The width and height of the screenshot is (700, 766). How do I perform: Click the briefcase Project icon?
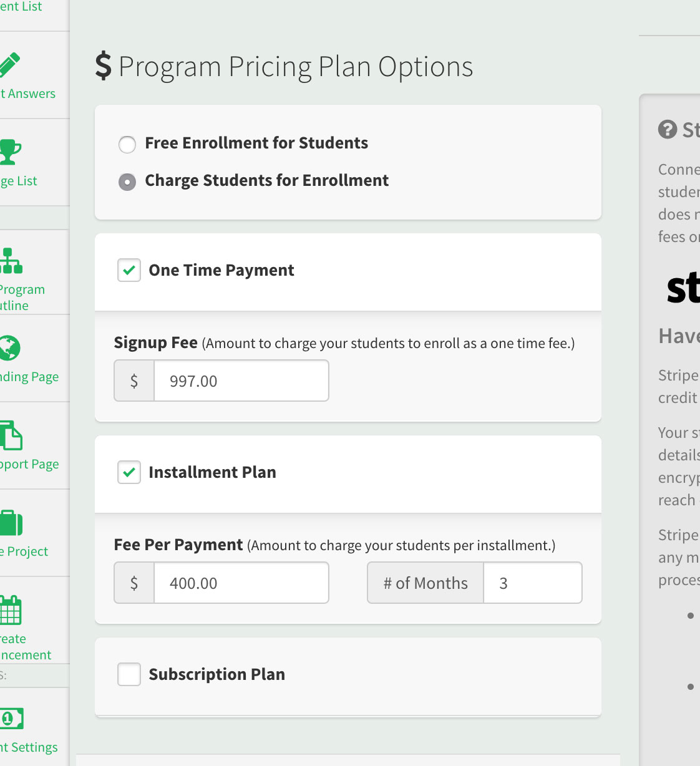11,523
